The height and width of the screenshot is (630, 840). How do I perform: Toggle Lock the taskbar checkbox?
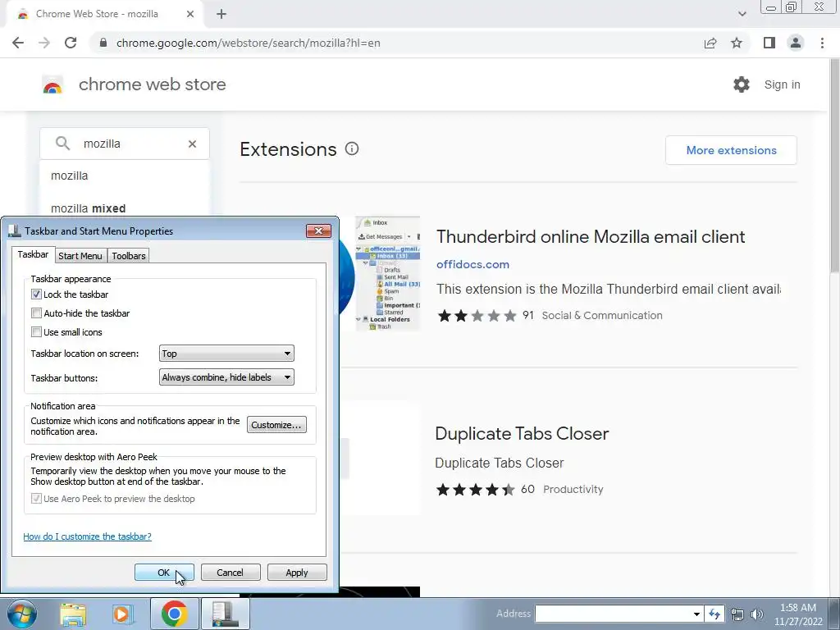coord(36,294)
